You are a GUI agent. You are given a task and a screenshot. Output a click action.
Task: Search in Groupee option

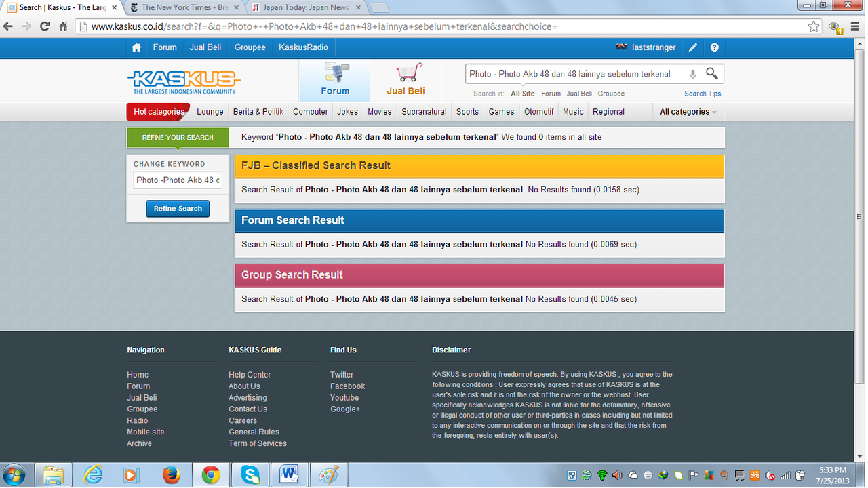[x=611, y=94]
